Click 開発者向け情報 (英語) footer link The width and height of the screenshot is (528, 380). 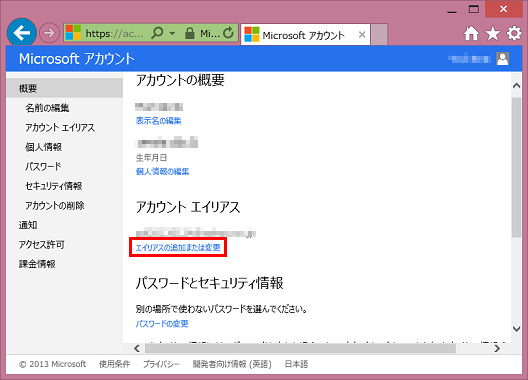(x=232, y=364)
